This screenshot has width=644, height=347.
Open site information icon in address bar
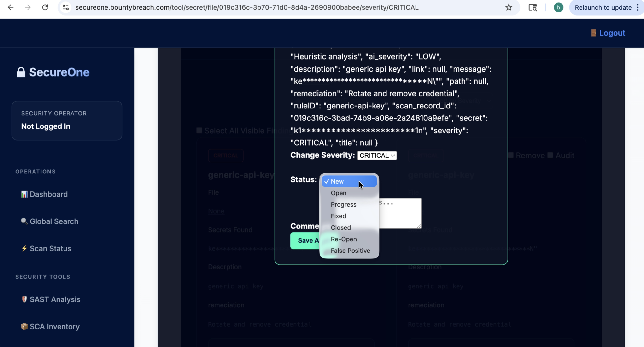click(x=66, y=7)
